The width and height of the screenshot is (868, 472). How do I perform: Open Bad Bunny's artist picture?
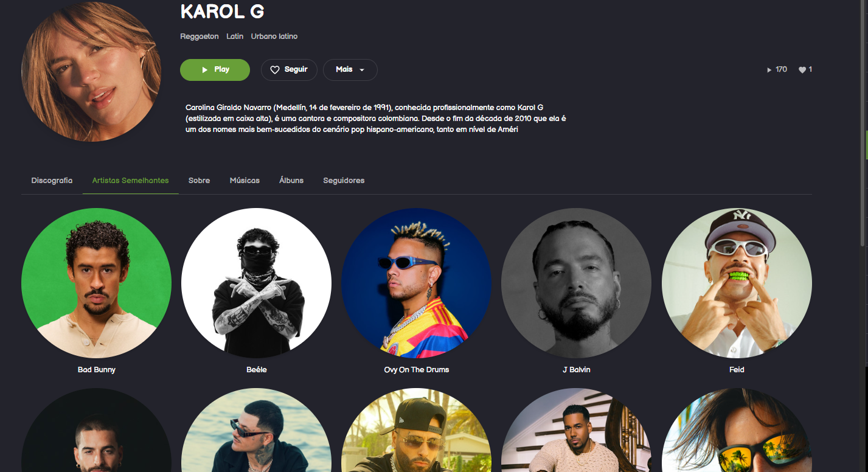click(x=96, y=283)
